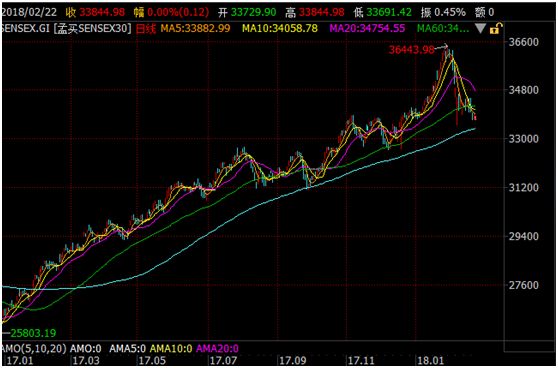Click the 17.03 date axis marker
The width and height of the screenshot is (558, 368).
[85, 361]
